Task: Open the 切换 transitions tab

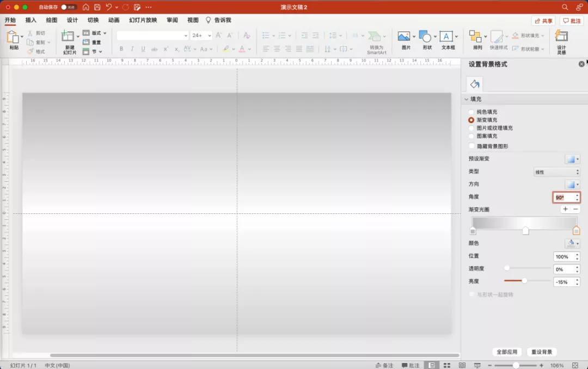Action: coord(93,20)
